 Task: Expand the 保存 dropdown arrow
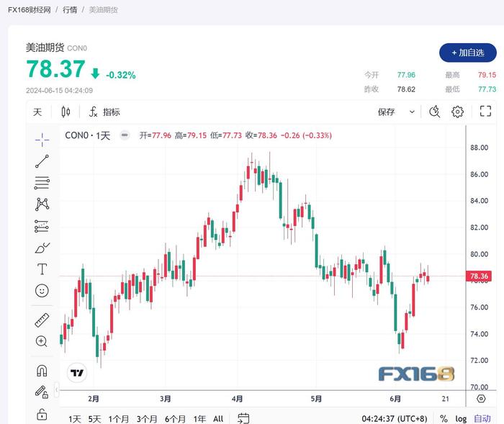click(x=412, y=112)
